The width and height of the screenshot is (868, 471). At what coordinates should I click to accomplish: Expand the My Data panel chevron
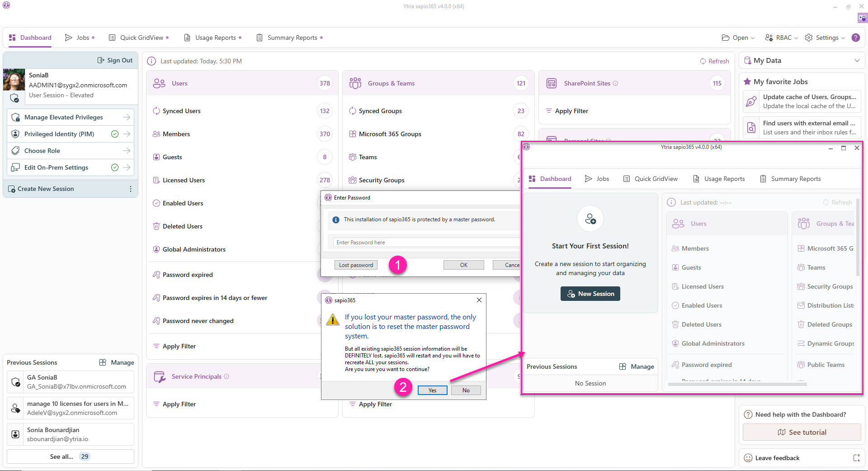(857, 61)
